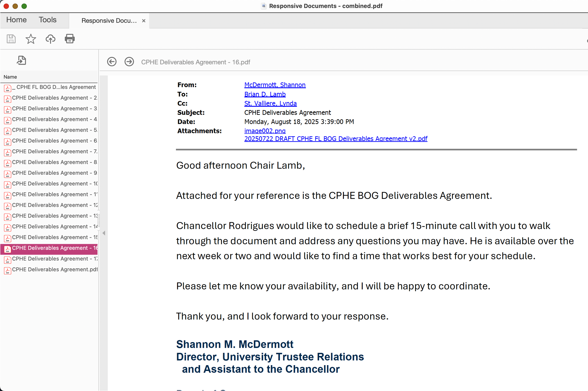This screenshot has height=391, width=588.
Task: Click the PDF icon beside Agreement - 5
Action: 8,131
